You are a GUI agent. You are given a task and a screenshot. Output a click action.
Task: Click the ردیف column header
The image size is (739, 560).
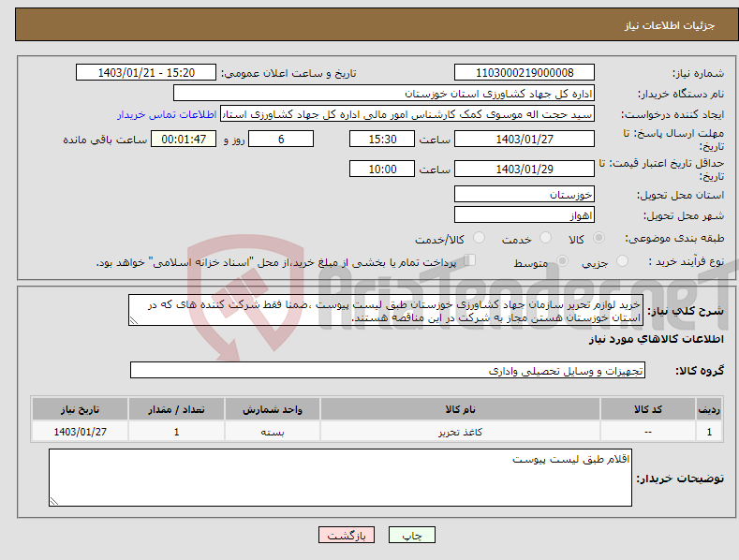point(709,409)
